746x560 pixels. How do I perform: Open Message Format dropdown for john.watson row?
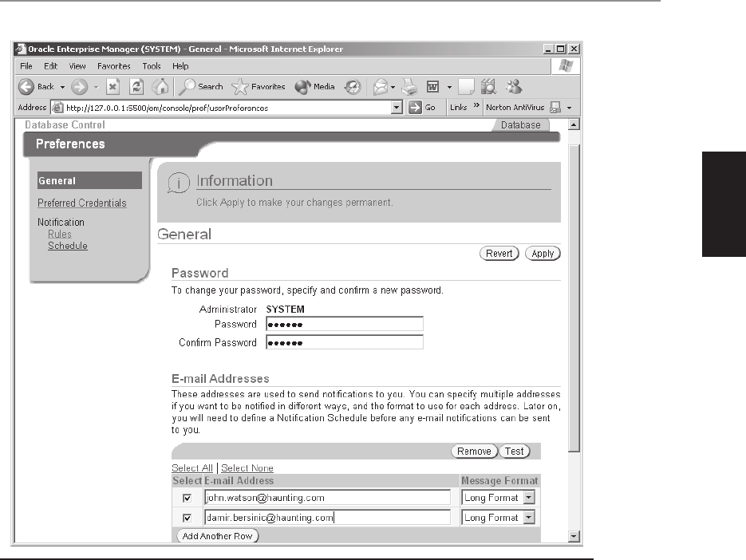pos(529,498)
